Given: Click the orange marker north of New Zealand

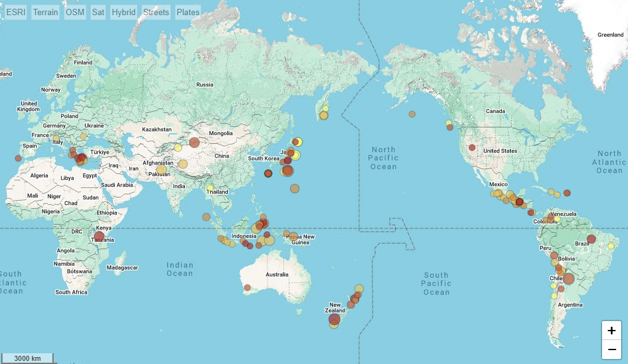Looking at the screenshot, I should click(359, 289).
